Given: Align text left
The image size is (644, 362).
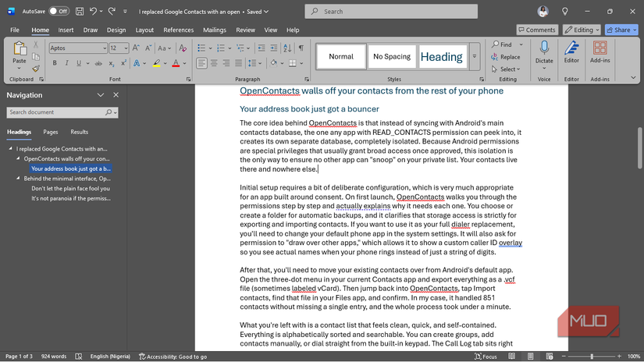Looking at the screenshot, I should [201, 63].
